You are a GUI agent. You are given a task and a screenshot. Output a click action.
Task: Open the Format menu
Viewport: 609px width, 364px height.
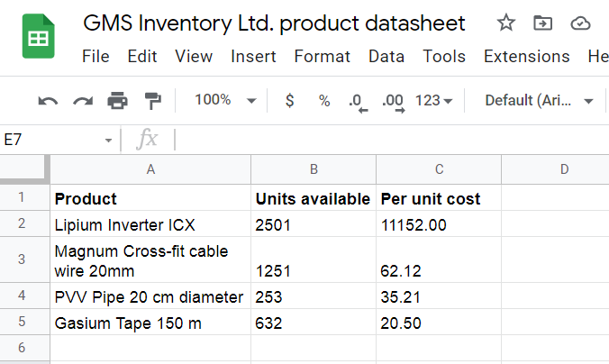click(x=322, y=57)
